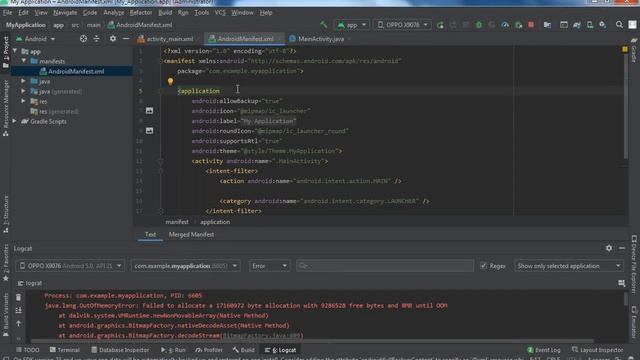
Task: Open the Profiler tool window at bottom
Action: (209, 350)
